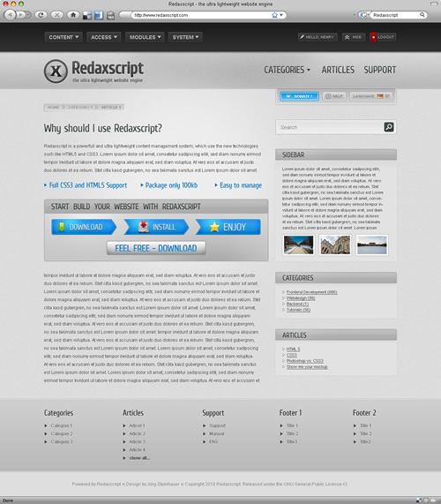Open Title 1 under Footer 1
This screenshot has width=441, height=504.
[x=292, y=425]
